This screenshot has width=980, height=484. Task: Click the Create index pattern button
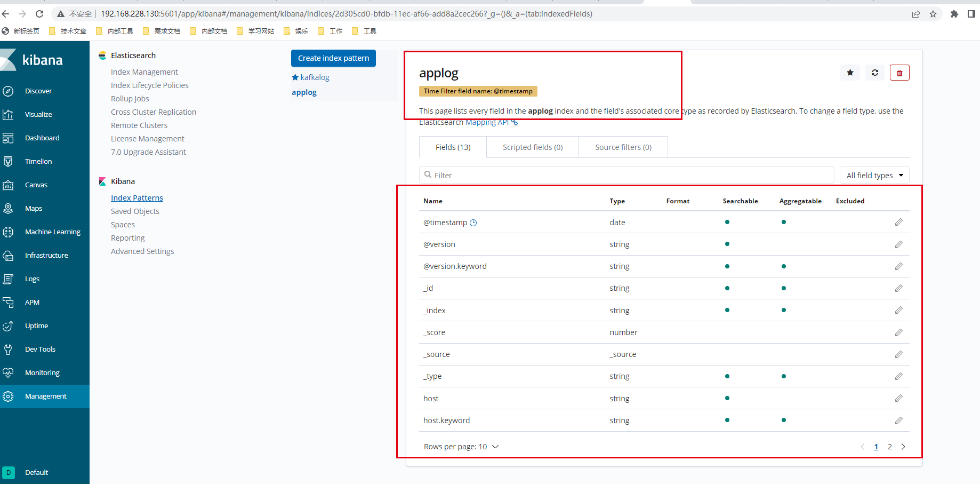pos(333,58)
